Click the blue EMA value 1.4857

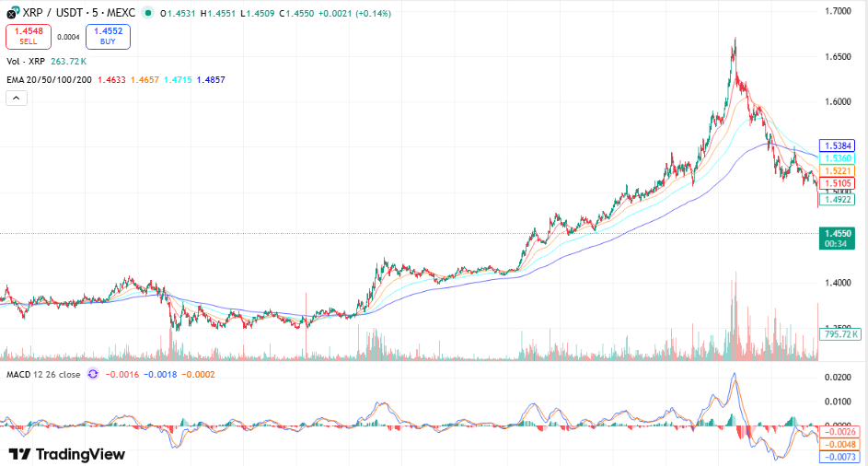click(x=211, y=80)
